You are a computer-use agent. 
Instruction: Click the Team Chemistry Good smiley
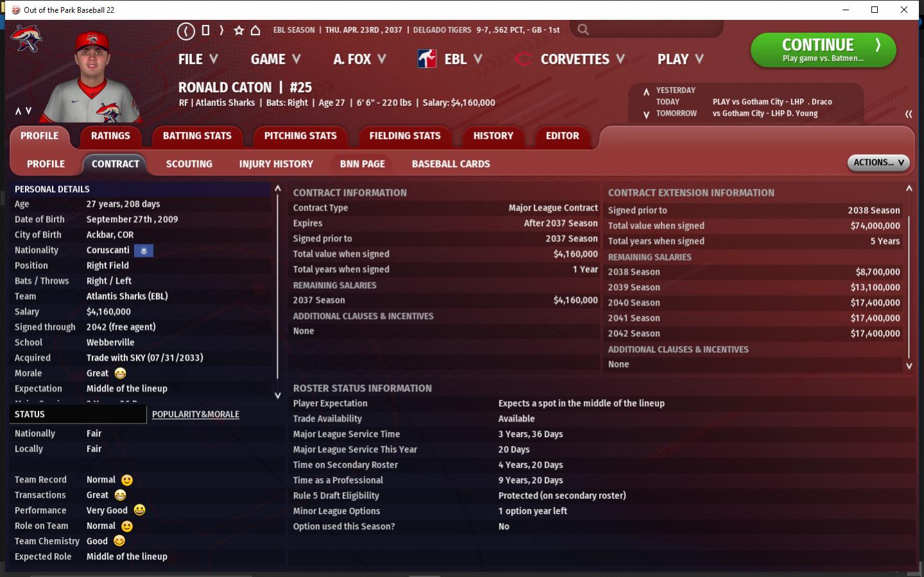click(119, 541)
